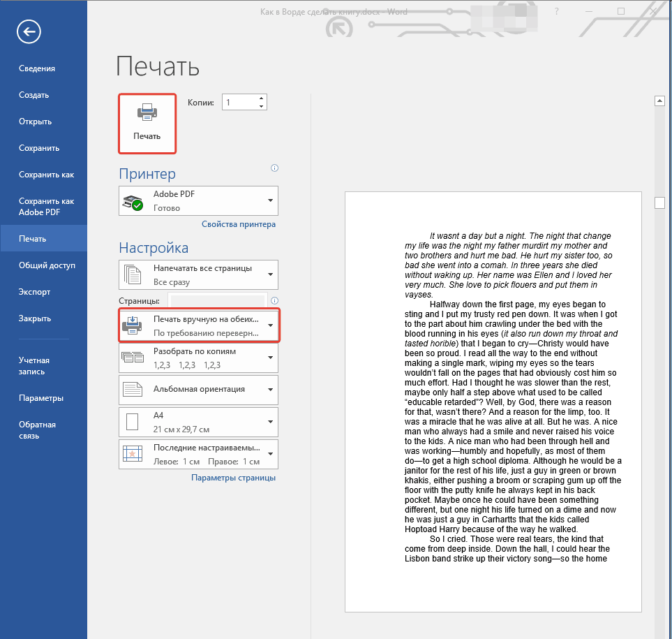Open the Adobe PDF printer dropdown
This screenshot has height=639, width=672.
199,200
